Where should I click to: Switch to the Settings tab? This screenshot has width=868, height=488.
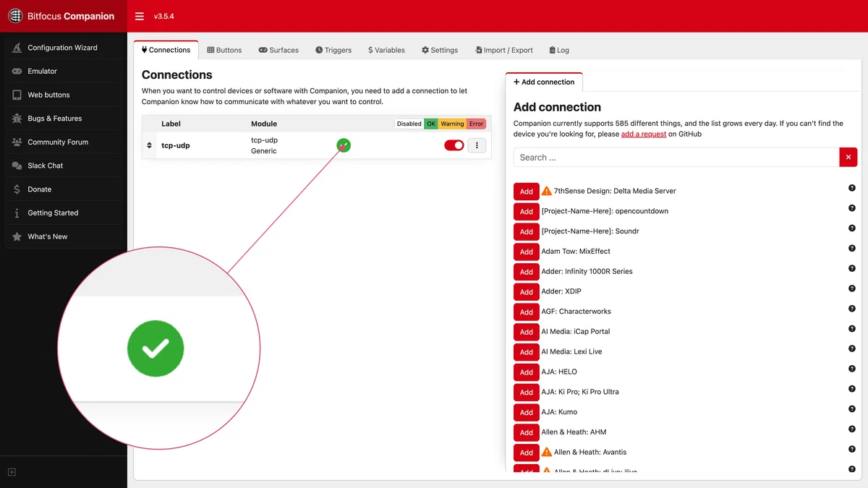coord(440,50)
